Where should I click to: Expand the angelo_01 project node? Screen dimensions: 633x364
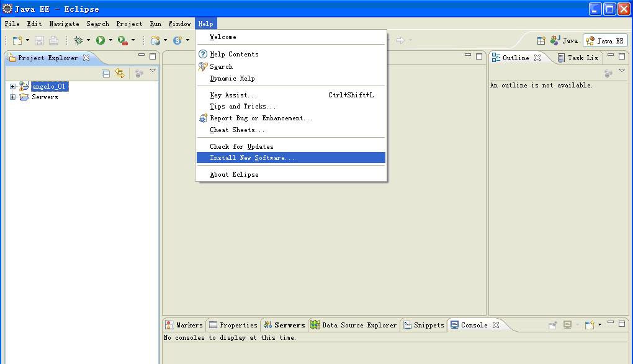pyautogui.click(x=12, y=86)
